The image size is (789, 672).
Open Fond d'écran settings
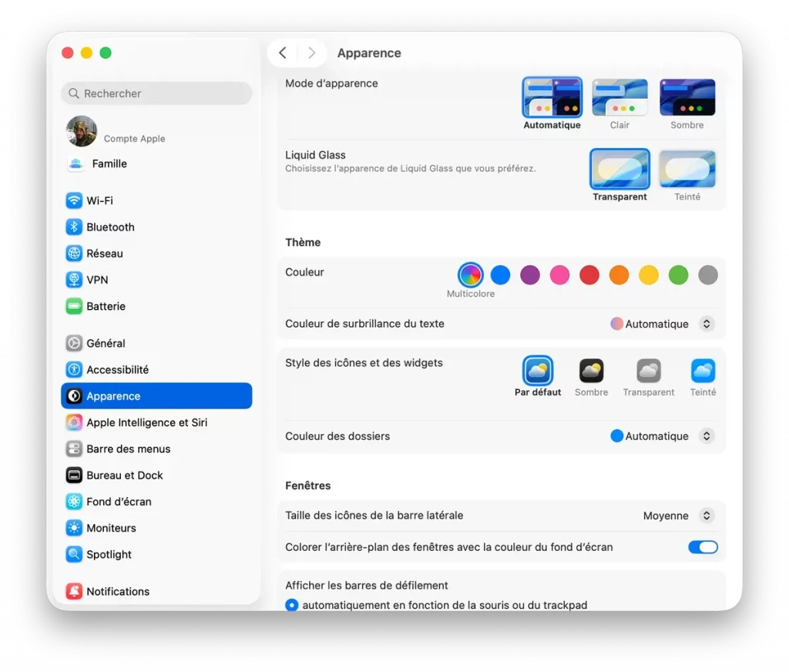(119, 502)
